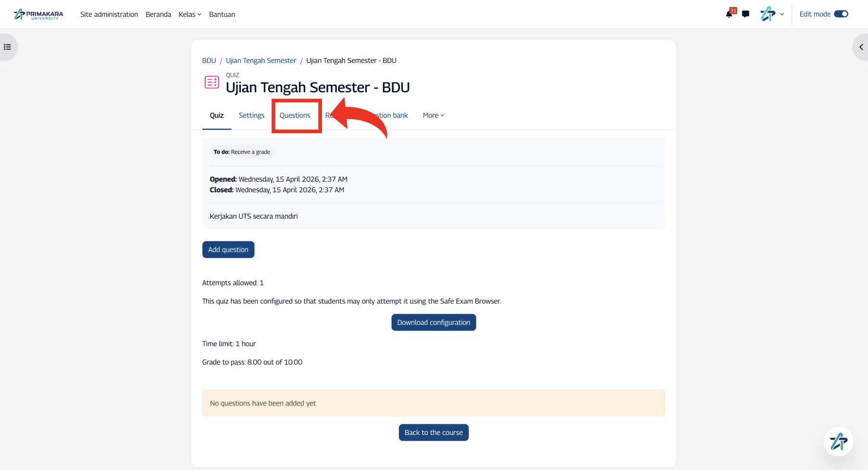
Task: Switch to the Settings tab
Action: pos(251,115)
